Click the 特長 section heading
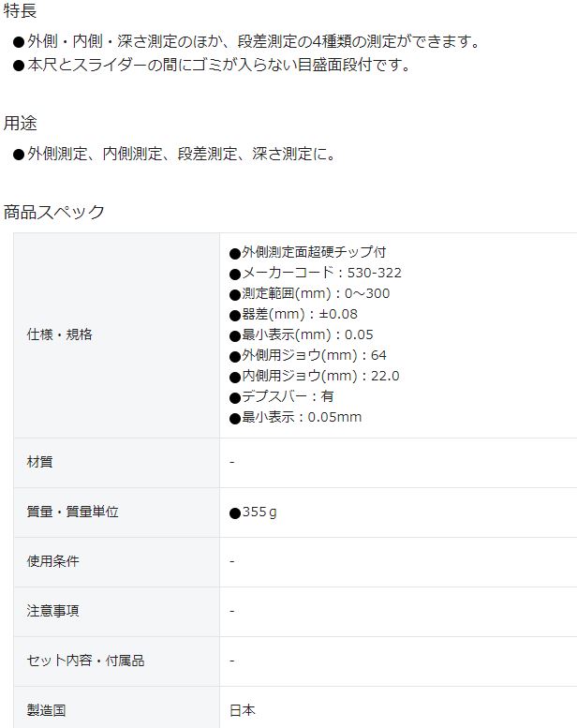Screen dimensions: 577x728 tap(21, 11)
